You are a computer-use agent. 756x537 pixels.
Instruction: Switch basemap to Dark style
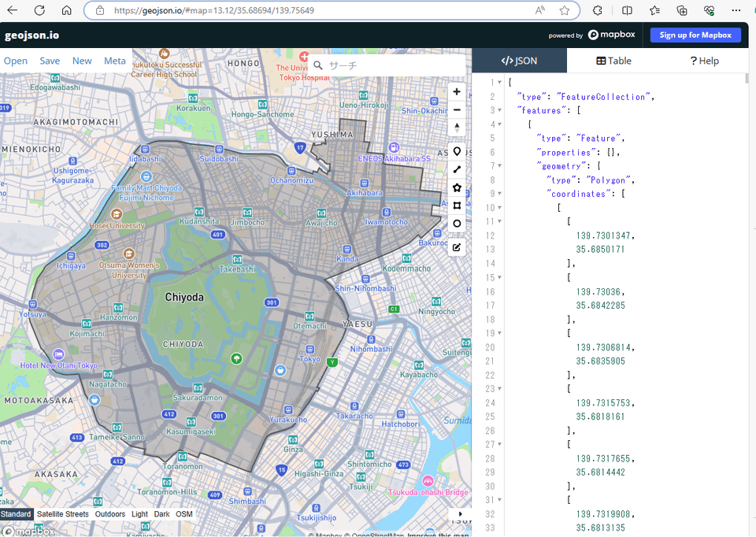(x=161, y=514)
